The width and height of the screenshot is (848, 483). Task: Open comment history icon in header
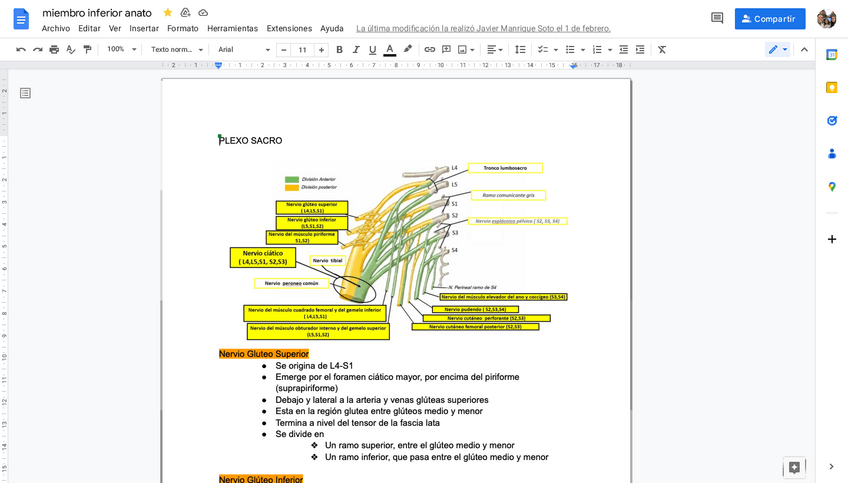click(716, 18)
